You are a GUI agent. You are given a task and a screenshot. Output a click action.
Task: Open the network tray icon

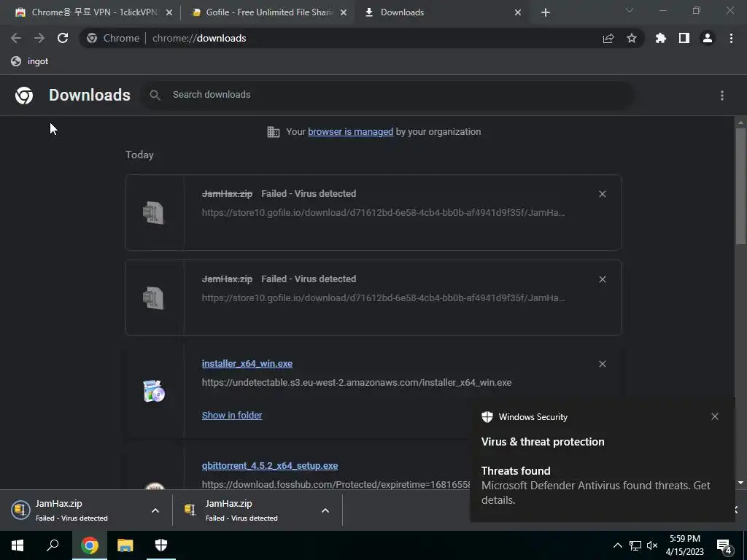[635, 545]
